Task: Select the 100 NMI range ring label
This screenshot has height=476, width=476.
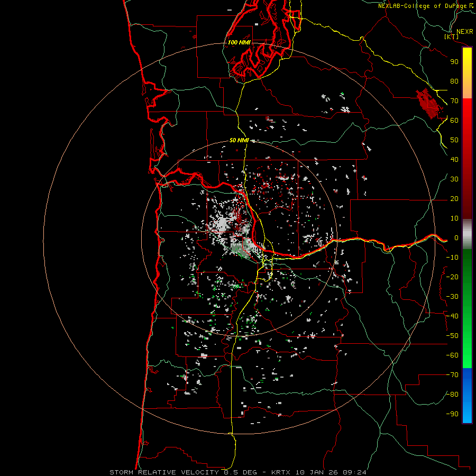Action: pyautogui.click(x=239, y=42)
